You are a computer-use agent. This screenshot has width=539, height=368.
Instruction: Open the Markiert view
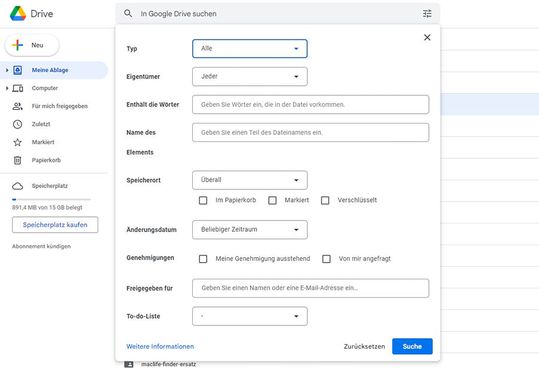point(43,142)
